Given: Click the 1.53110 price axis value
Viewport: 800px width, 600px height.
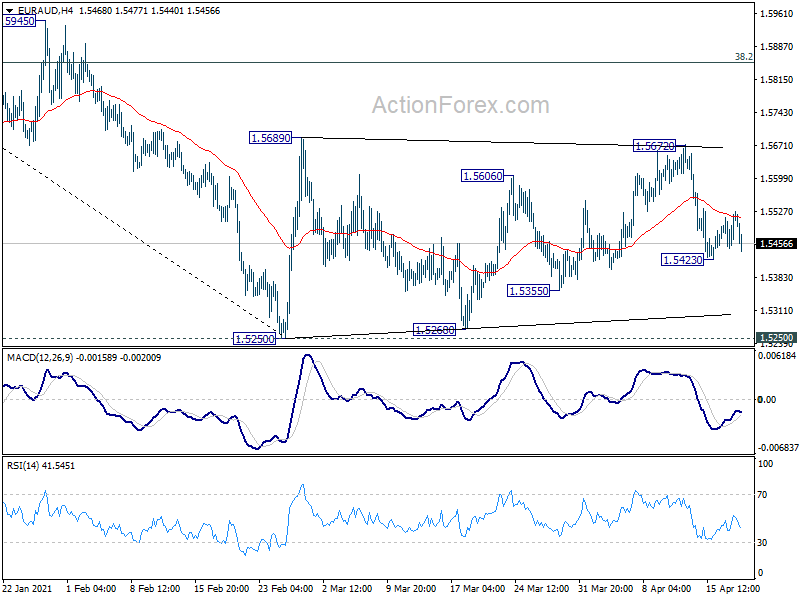Looking at the screenshot, I should 777,311.
